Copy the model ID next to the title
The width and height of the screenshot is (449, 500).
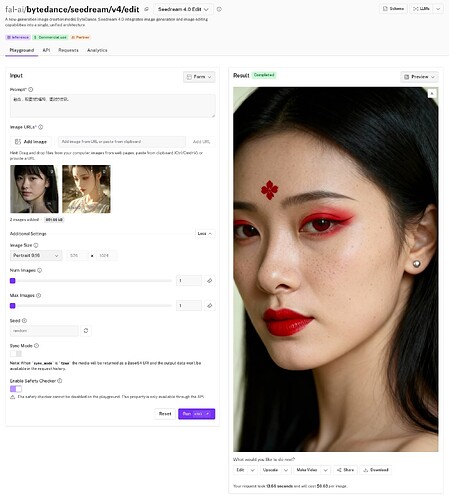146,9
